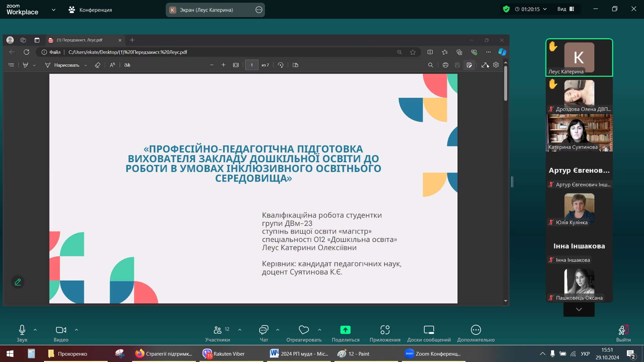This screenshot has width=644, height=362.
Task: Toggle the Zoom camera (Видео)
Action: (x=61, y=333)
